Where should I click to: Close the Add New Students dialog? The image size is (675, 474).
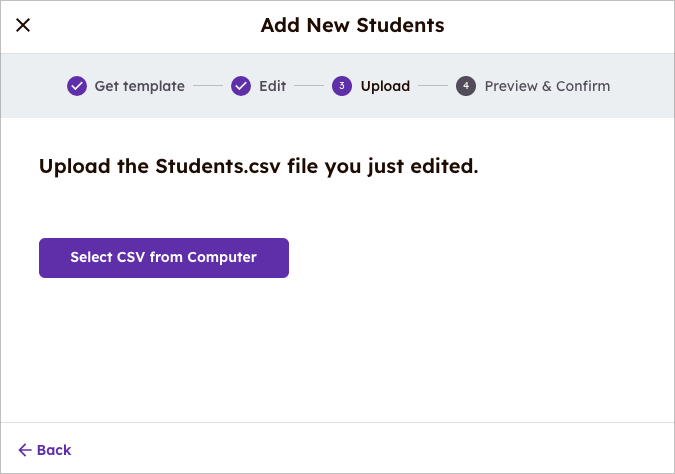23,25
